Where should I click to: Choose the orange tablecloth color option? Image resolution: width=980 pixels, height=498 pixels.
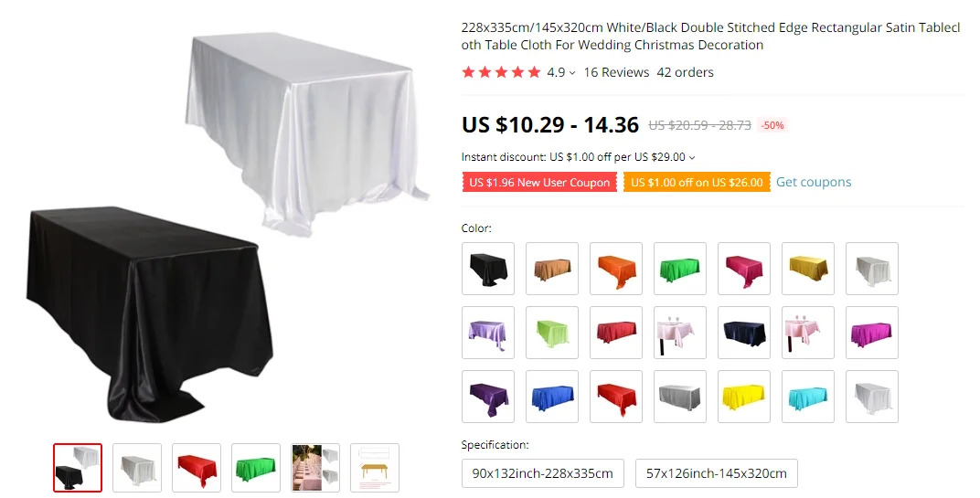coord(615,269)
